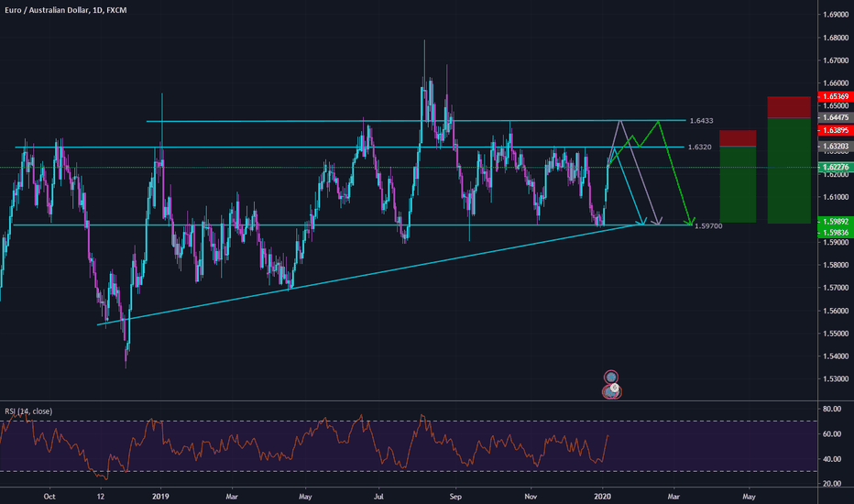Click the 1.66000 price axis label
The height and width of the screenshot is (504, 854).
[836, 83]
